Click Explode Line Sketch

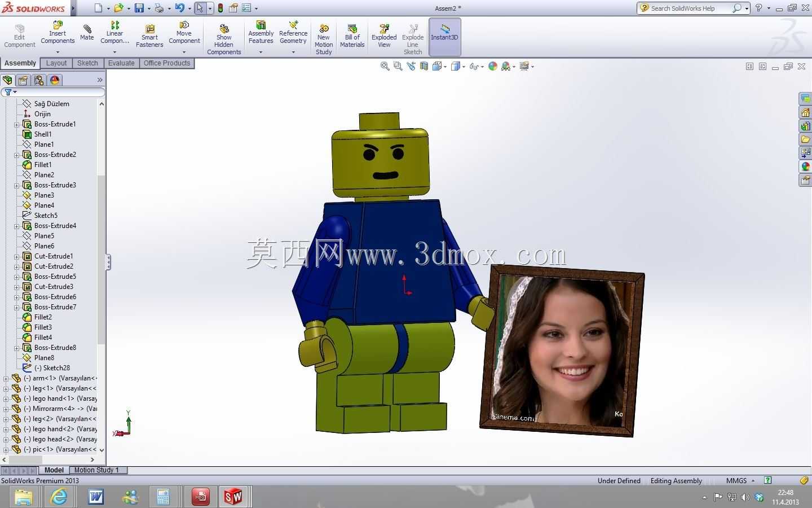click(x=413, y=40)
